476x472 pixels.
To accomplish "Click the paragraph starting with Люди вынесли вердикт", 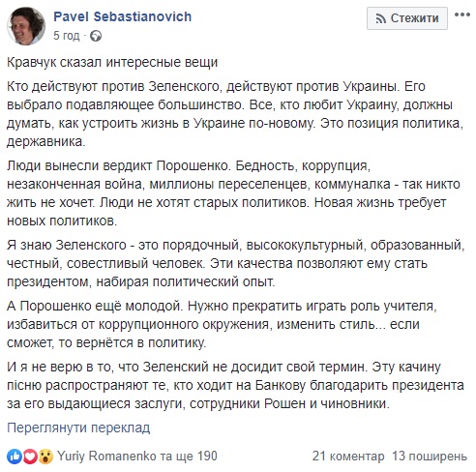I will [x=233, y=193].
